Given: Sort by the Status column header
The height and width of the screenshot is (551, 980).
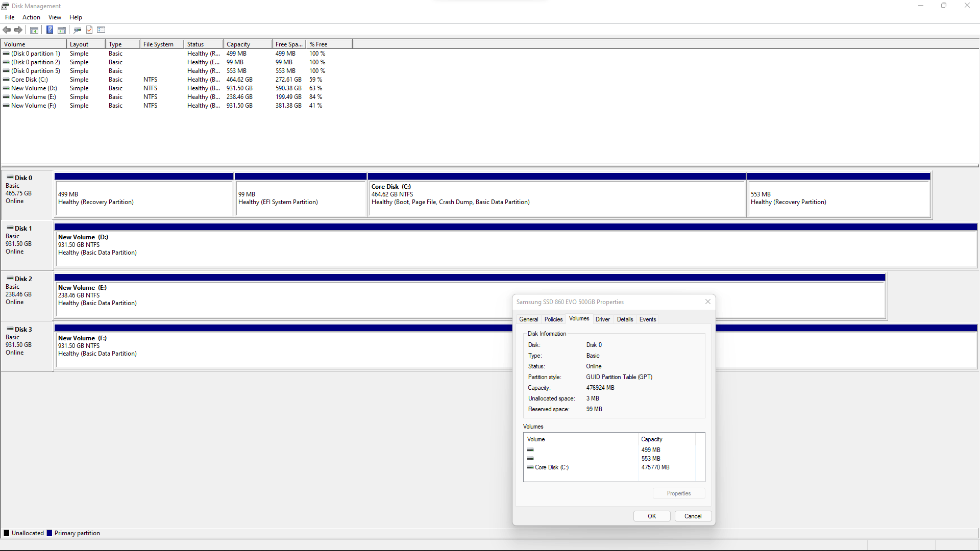Looking at the screenshot, I should [203, 44].
